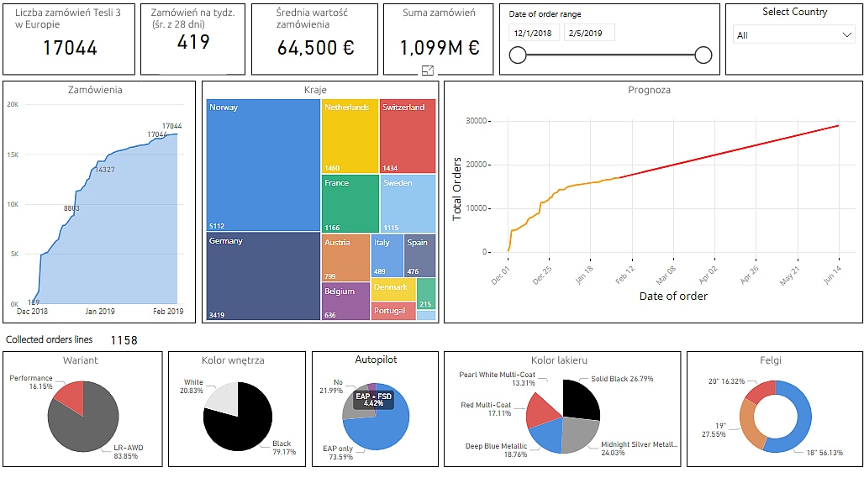The width and height of the screenshot is (864, 504).
Task: Click the Black slice in Kolor wnętrza pie
Action: click(x=242, y=427)
